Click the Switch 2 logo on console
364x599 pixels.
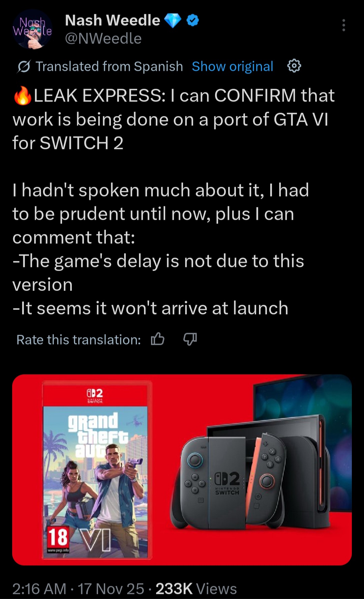(x=227, y=483)
